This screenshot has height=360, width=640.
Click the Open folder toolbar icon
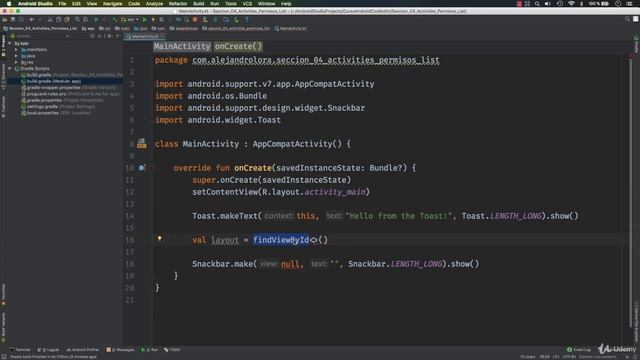click(4, 19)
